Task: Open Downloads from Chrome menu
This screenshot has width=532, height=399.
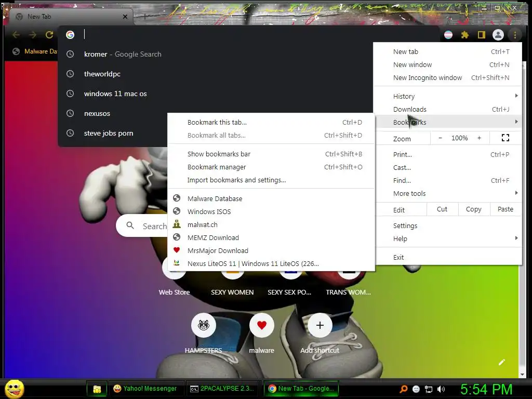Action: tap(447, 109)
